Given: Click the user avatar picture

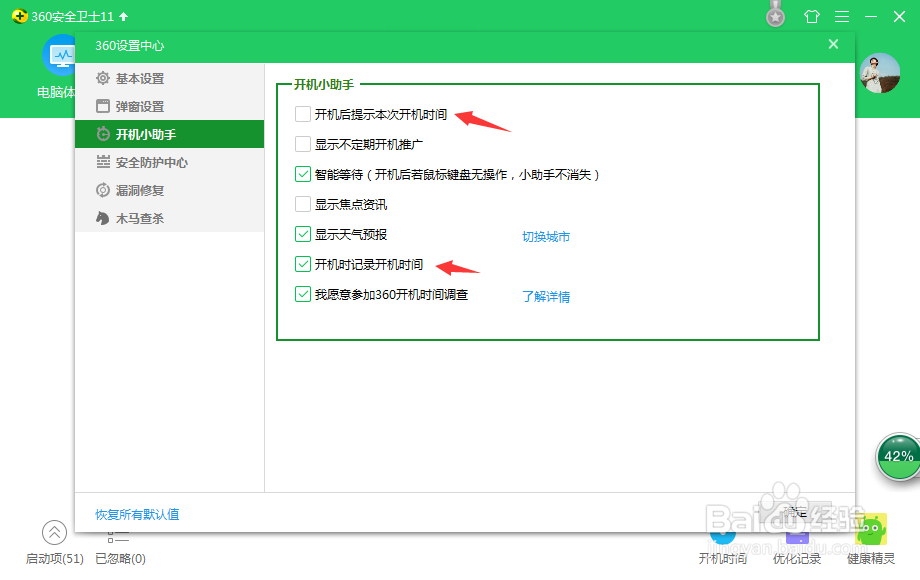Looking at the screenshot, I should [x=880, y=73].
